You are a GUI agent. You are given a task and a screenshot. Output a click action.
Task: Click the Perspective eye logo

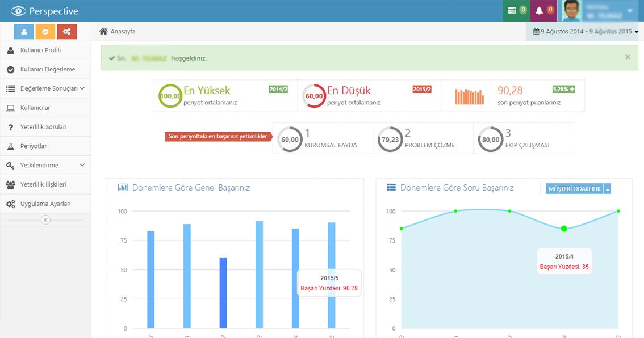[x=19, y=11]
